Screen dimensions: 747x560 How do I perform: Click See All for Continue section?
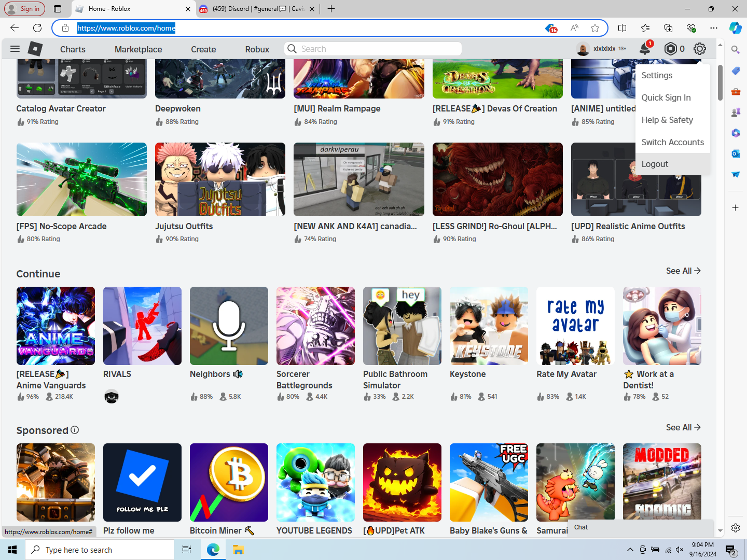point(683,271)
